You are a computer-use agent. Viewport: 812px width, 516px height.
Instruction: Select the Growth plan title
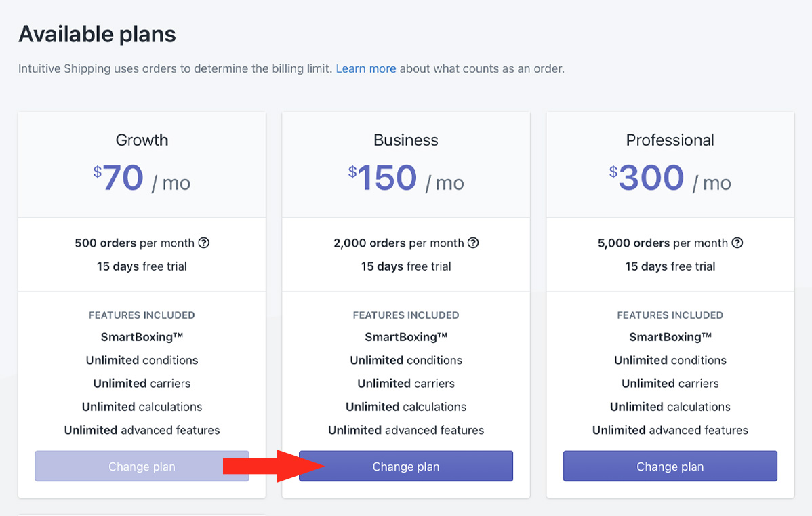click(x=142, y=140)
